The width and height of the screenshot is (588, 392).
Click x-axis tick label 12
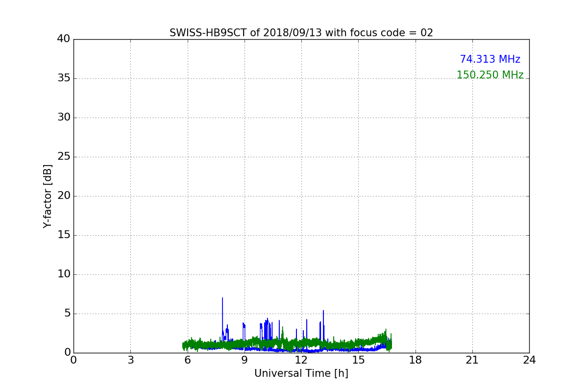click(301, 360)
